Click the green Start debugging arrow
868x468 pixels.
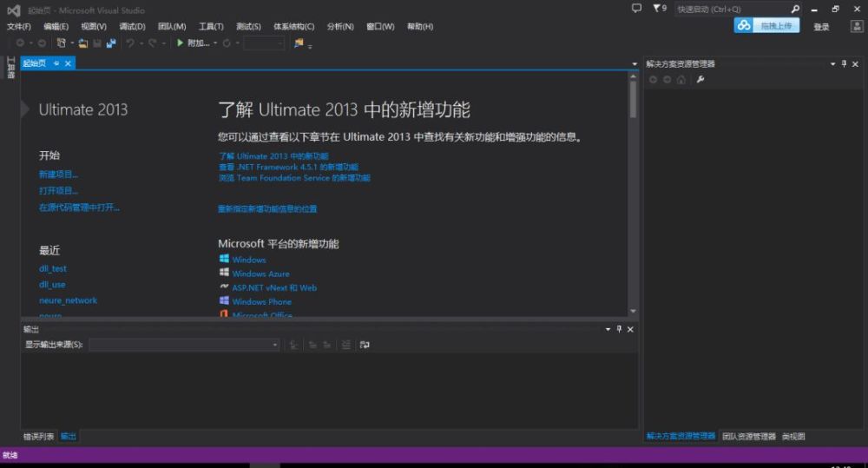(180, 43)
